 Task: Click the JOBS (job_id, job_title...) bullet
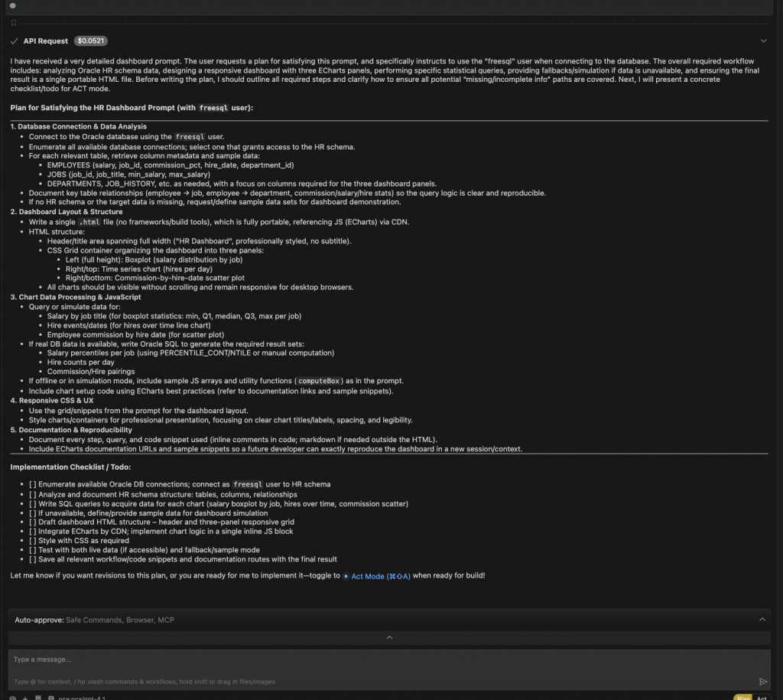pyautogui.click(x=128, y=174)
